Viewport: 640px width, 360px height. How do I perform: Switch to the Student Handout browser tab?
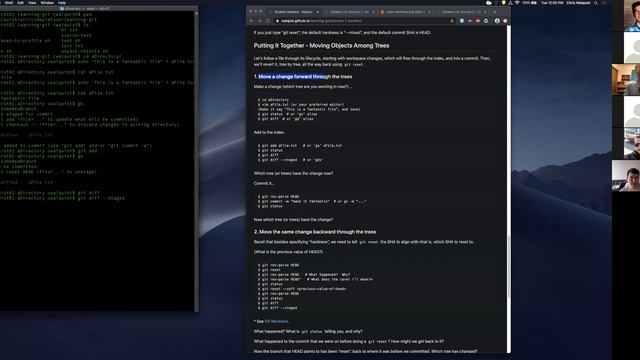pyautogui.click(x=293, y=12)
